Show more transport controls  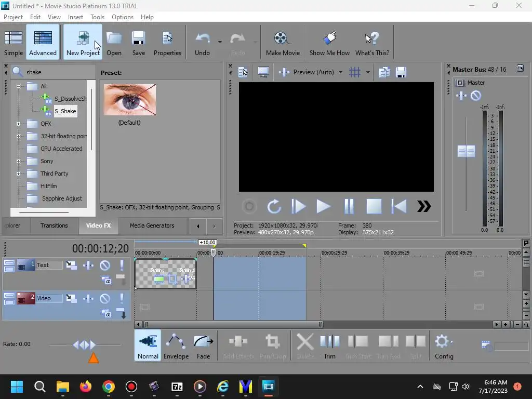click(x=424, y=206)
